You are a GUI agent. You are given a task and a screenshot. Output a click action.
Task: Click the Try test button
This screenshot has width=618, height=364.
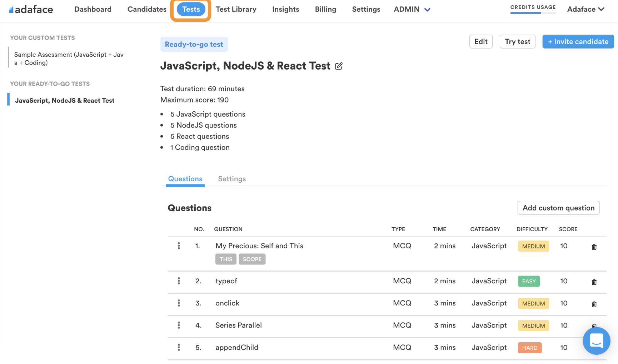tap(517, 41)
